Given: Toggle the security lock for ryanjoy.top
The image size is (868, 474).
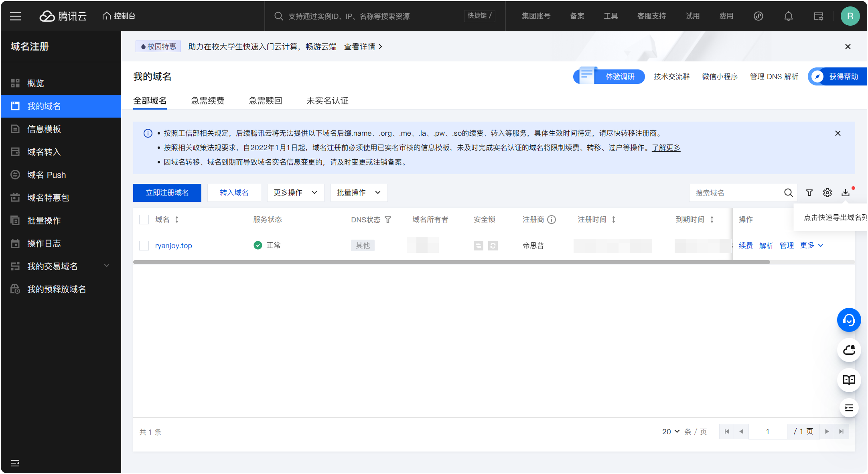Looking at the screenshot, I should (479, 245).
